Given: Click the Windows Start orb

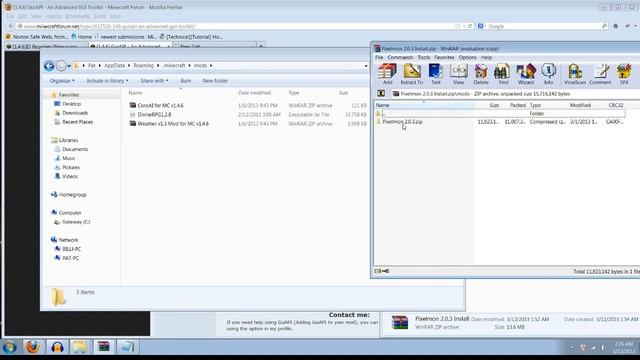Looking at the screenshot, I should pyautogui.click(x=9, y=347).
